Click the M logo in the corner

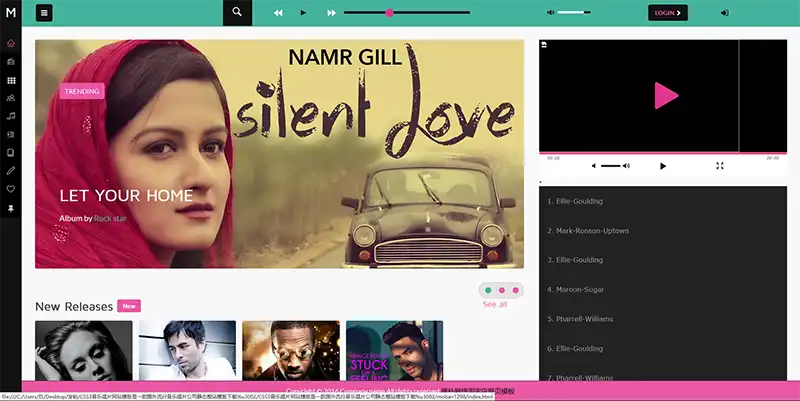point(11,12)
